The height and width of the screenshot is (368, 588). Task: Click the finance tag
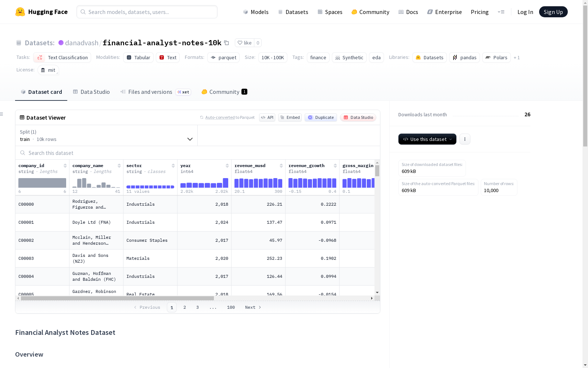coord(318,57)
